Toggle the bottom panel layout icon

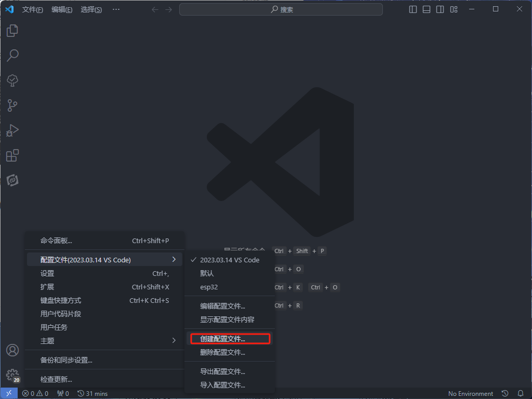tap(427, 9)
